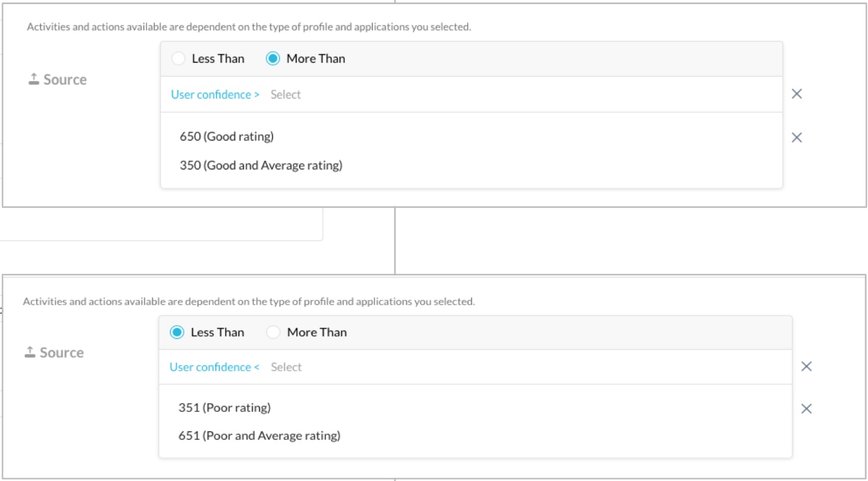Select the unselected More Than radio above 'User confidence <'
Image resolution: width=868 pixels, height=481 pixels.
(273, 332)
